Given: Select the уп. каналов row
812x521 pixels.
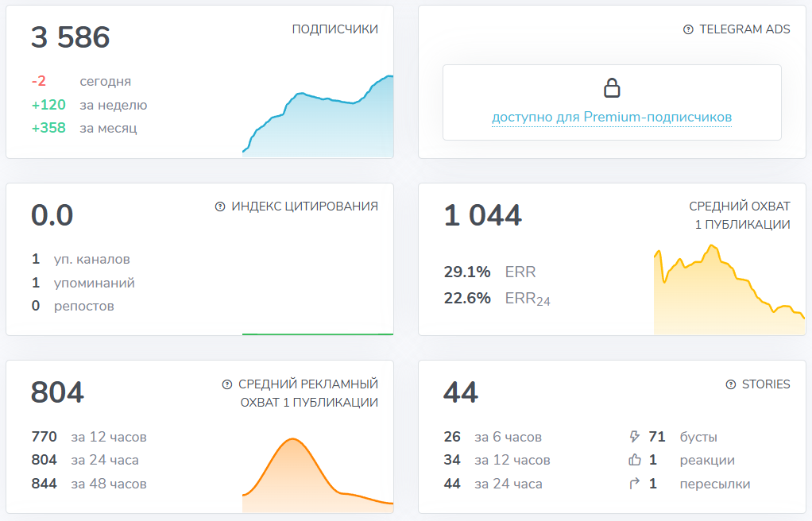Looking at the screenshot, I should (x=80, y=259).
